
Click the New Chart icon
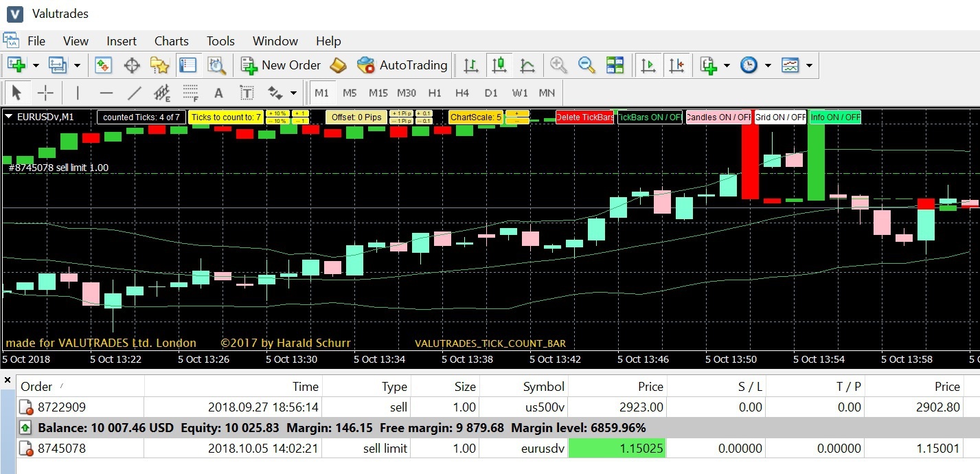[16, 65]
